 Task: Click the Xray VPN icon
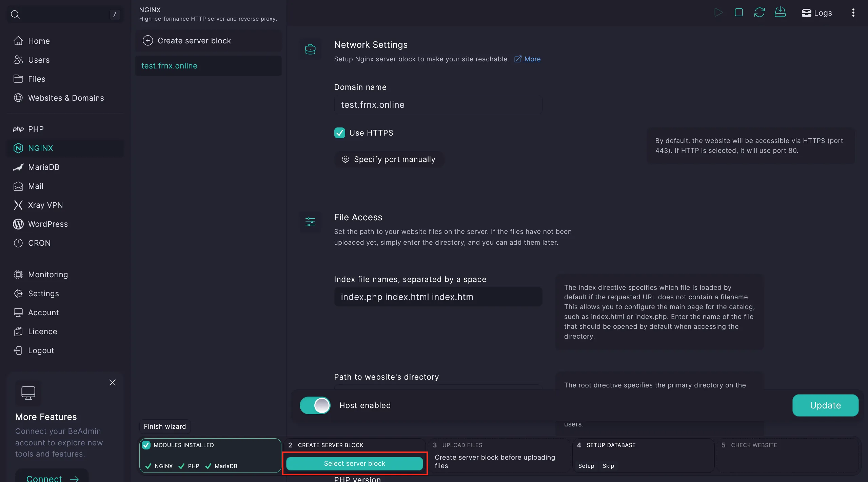click(18, 205)
